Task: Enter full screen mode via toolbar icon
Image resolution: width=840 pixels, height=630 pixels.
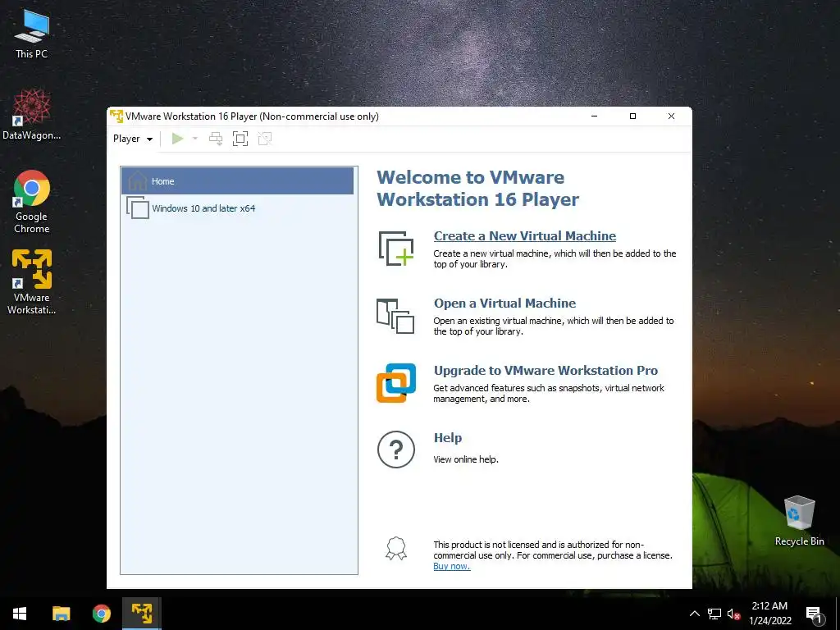Action: click(x=240, y=139)
